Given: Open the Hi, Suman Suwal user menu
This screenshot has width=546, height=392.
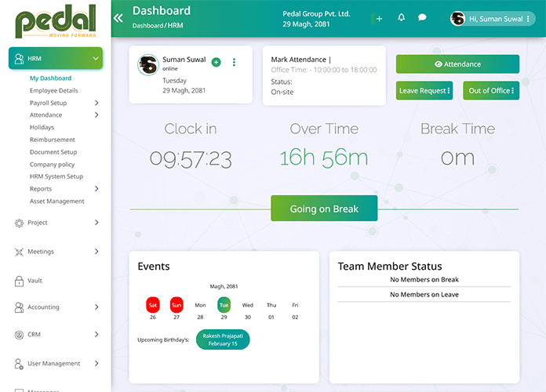Looking at the screenshot, I should [x=490, y=18].
